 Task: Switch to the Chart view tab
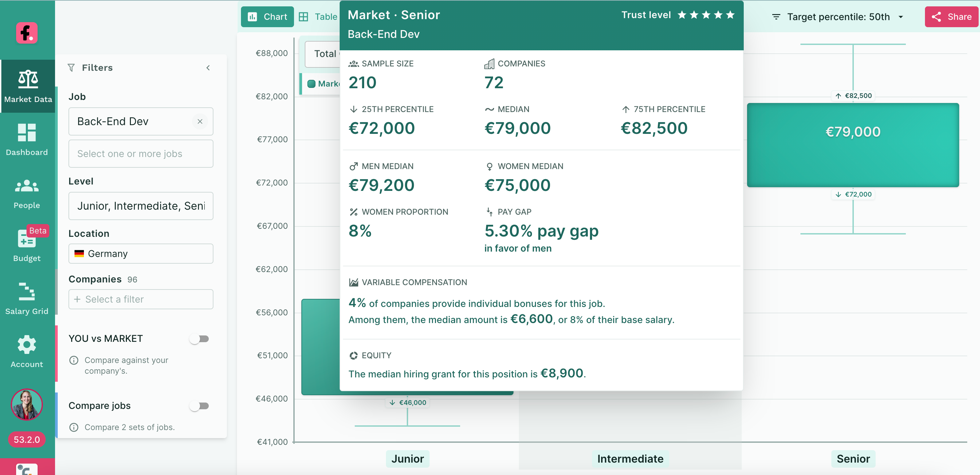(x=267, y=17)
